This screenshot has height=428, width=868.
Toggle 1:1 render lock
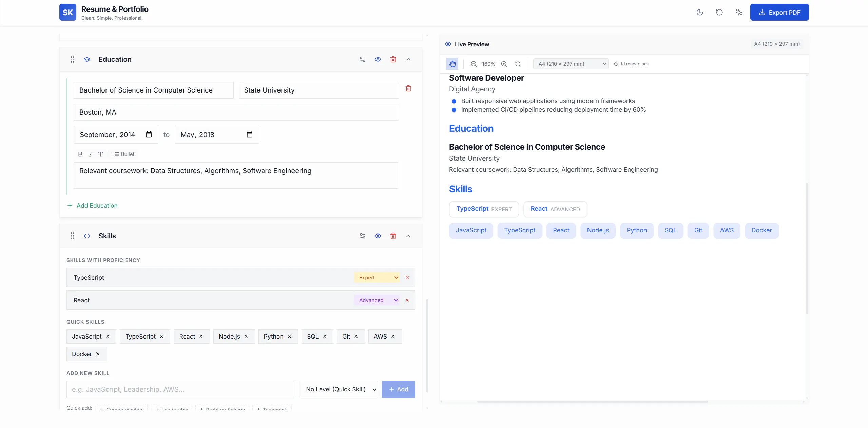pyautogui.click(x=631, y=64)
